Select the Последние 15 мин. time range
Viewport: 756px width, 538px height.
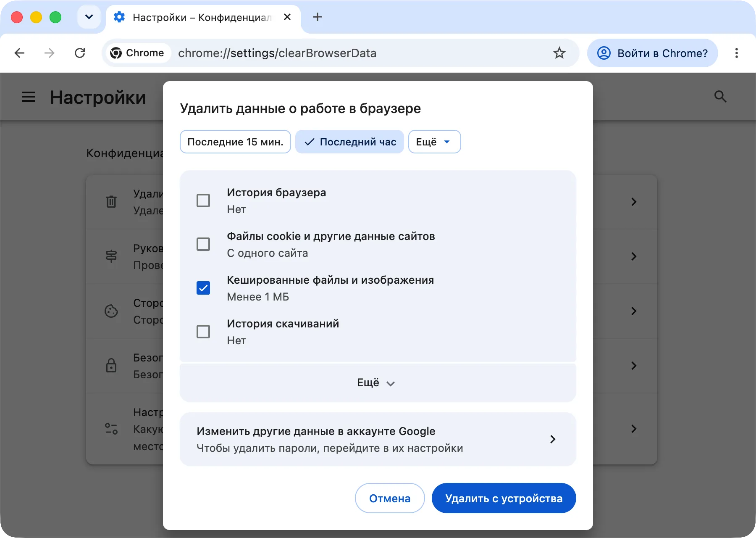(x=235, y=142)
